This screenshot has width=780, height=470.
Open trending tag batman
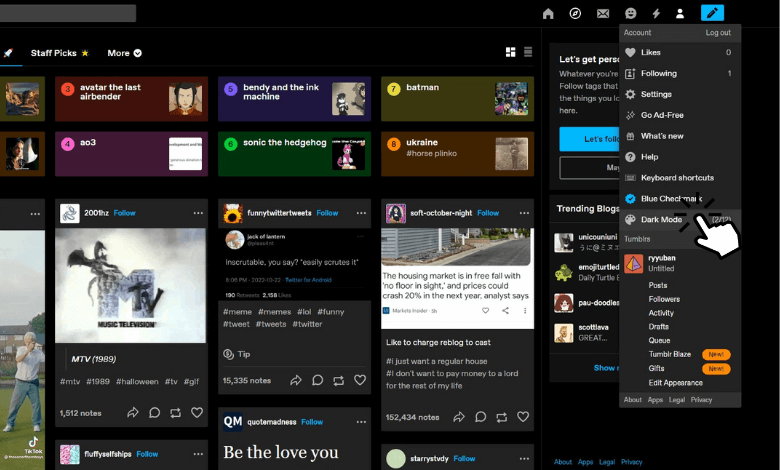click(x=458, y=98)
